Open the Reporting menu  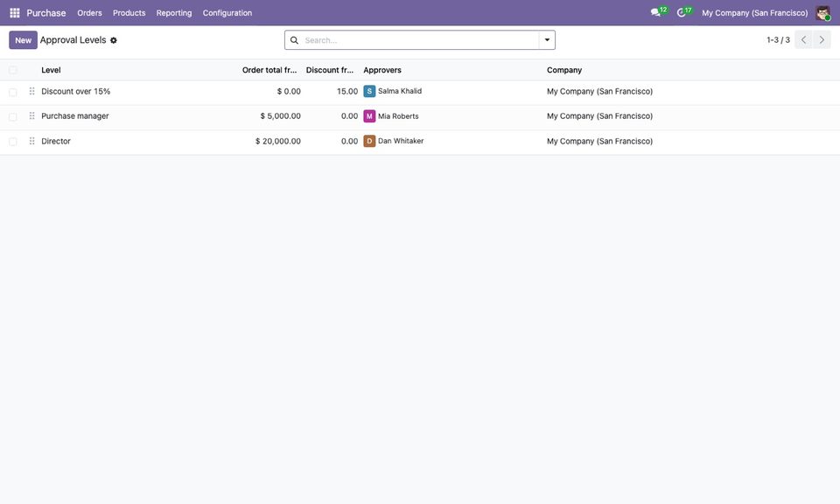pyautogui.click(x=174, y=13)
